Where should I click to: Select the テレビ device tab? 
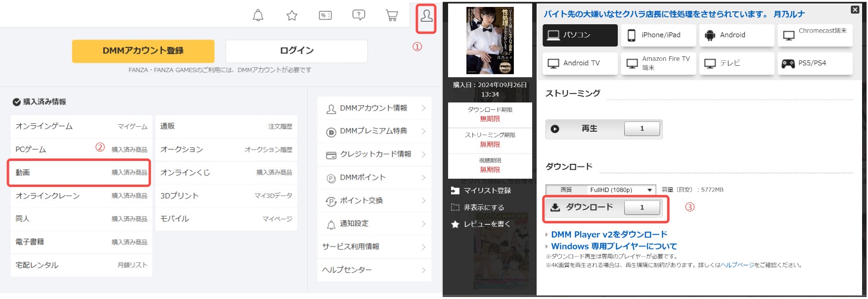pos(737,63)
